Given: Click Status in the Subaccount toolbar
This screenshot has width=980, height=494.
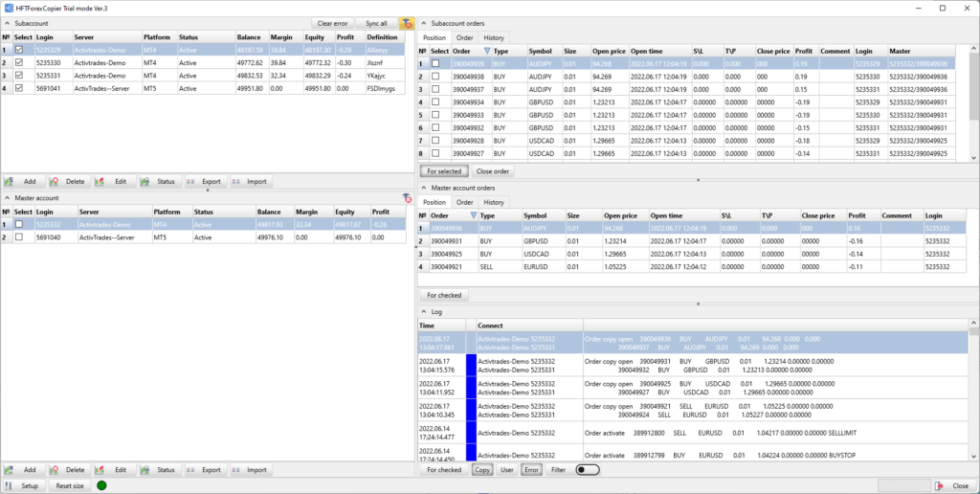Looking at the screenshot, I should click(x=159, y=181).
